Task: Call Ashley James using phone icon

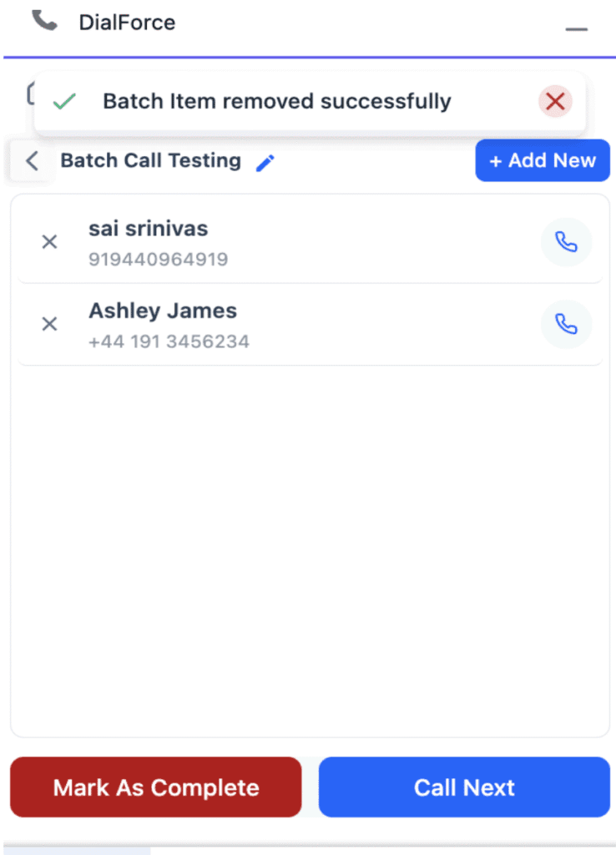Action: click(566, 324)
